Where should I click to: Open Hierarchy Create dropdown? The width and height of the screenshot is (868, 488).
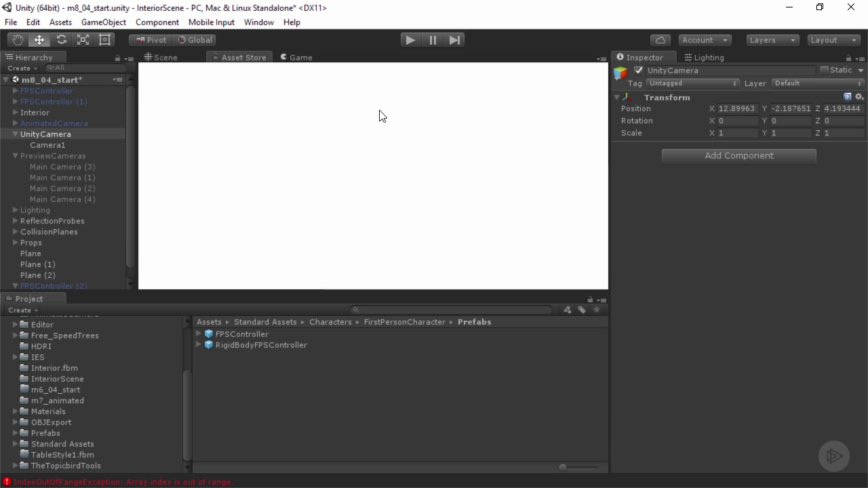coord(22,68)
